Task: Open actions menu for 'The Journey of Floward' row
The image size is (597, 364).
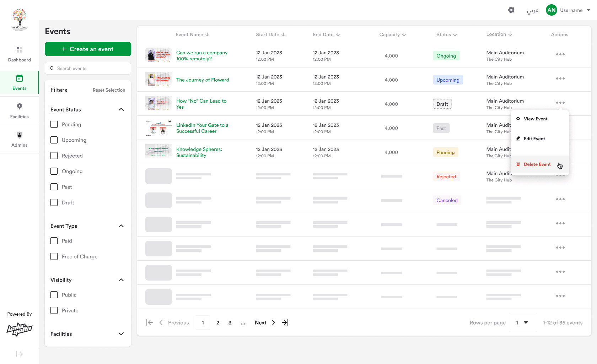Action: [x=560, y=78]
